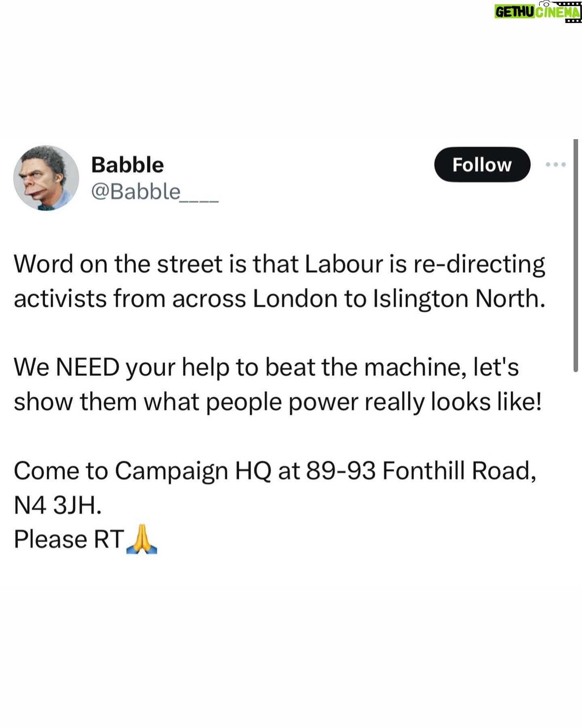Open the three-dot more options menu

555,165
